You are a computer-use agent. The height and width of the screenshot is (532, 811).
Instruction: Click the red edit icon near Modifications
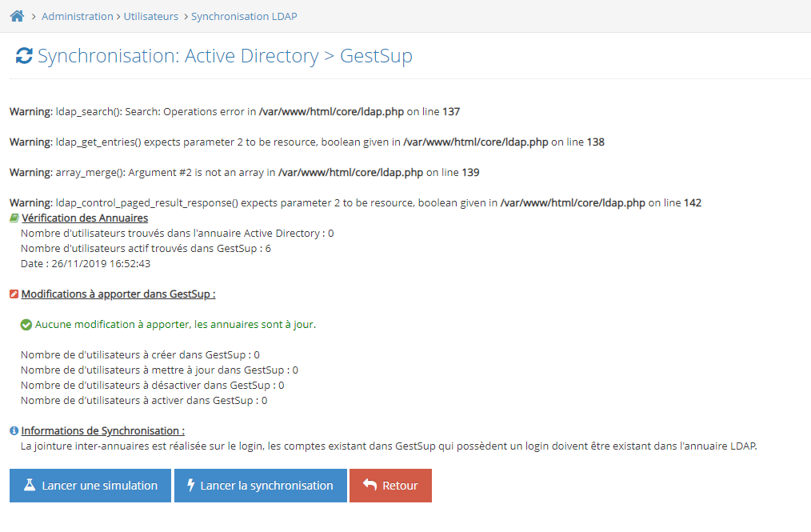[14, 294]
